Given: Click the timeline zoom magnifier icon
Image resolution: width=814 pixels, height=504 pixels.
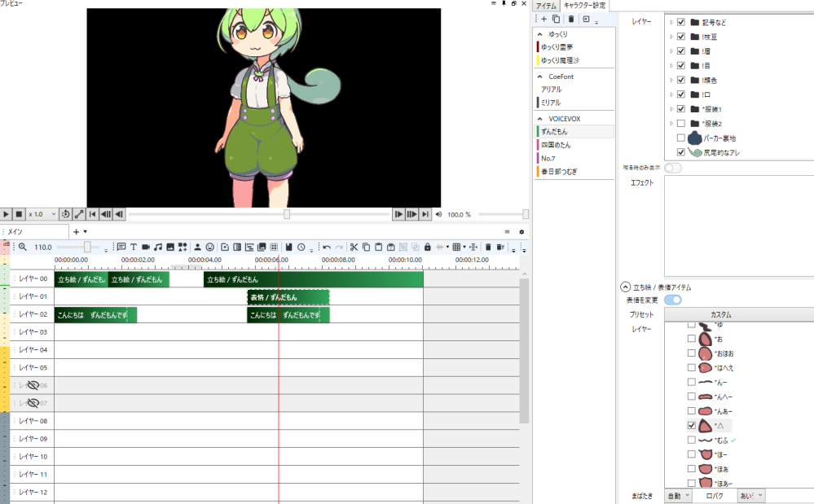Looking at the screenshot, I should click(x=22, y=248).
